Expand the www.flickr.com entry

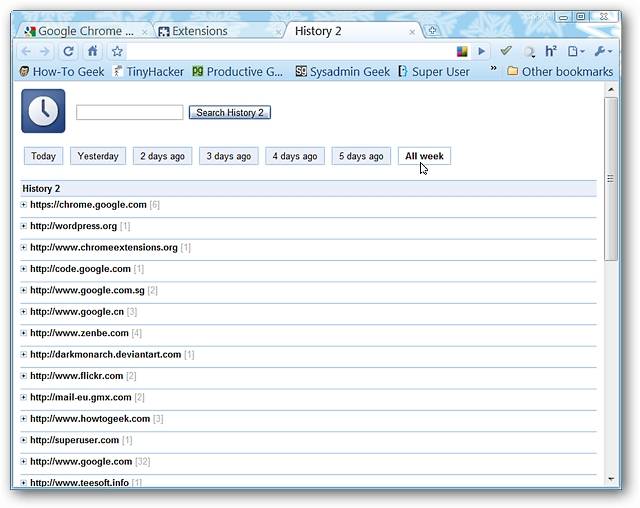24,376
